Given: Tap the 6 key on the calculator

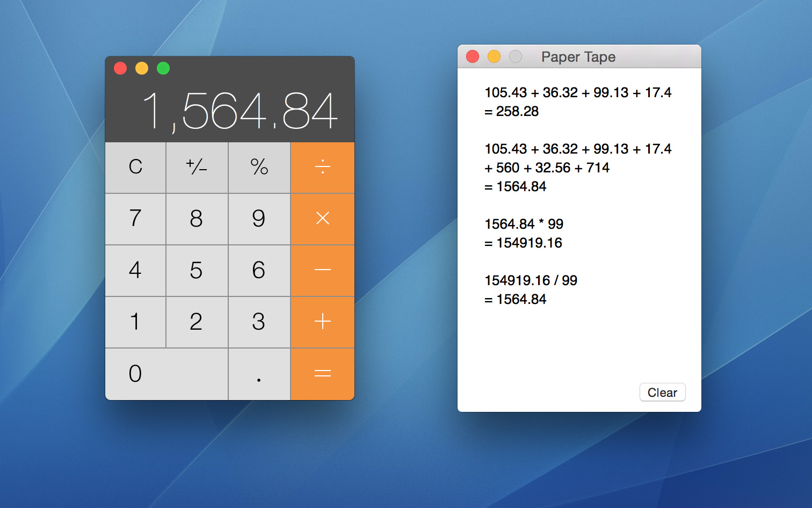Looking at the screenshot, I should coord(259,270).
